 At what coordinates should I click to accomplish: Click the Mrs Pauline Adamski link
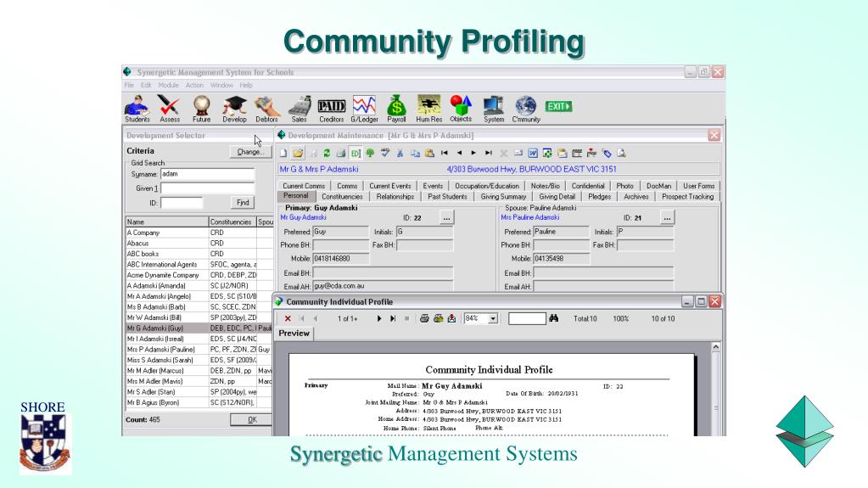point(529,217)
